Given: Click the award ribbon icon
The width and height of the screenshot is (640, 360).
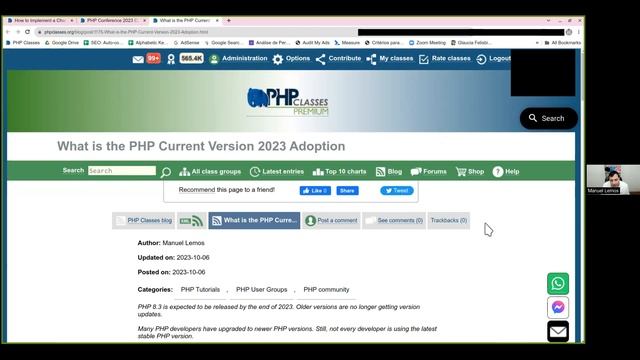Looking at the screenshot, I should (x=171, y=60).
